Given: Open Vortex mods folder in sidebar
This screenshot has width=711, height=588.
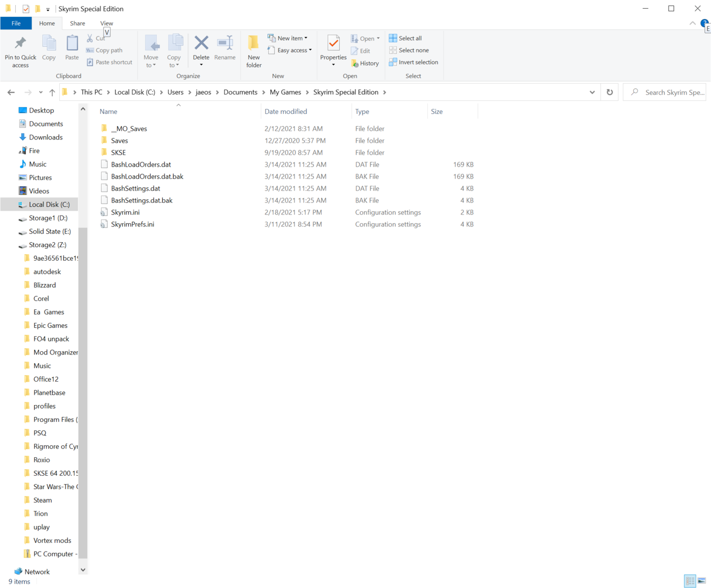Looking at the screenshot, I should pyautogui.click(x=52, y=541).
